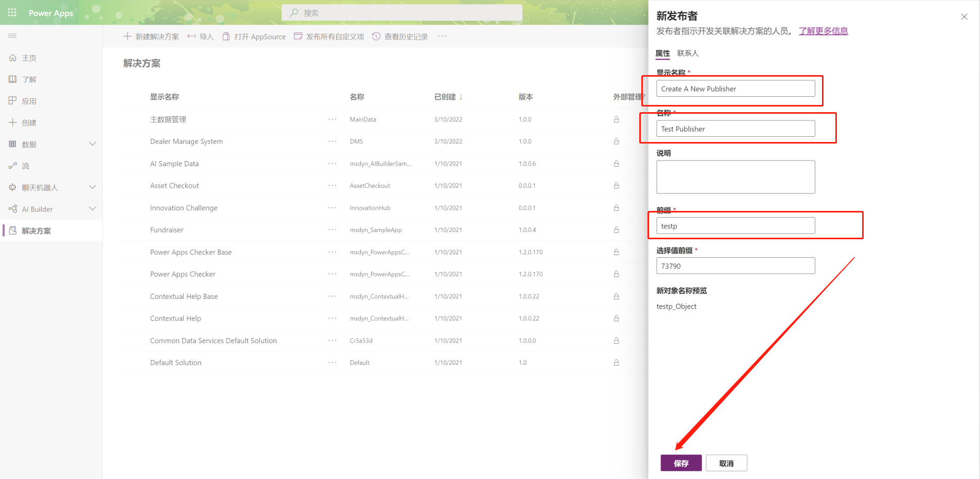This screenshot has width=980, height=479.
Task: Click lock icon for Contextual Help row
Action: tap(616, 318)
